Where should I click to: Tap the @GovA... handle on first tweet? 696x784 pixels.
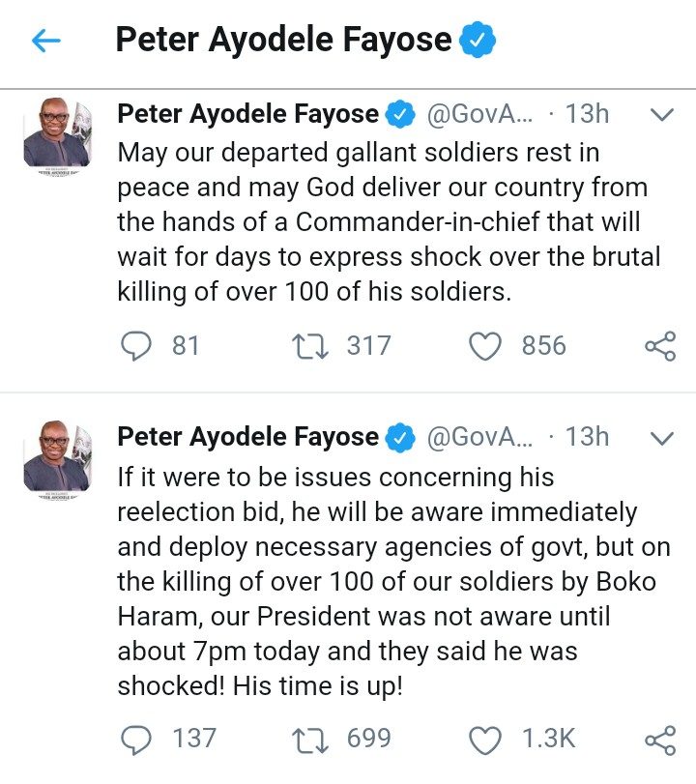click(x=479, y=114)
